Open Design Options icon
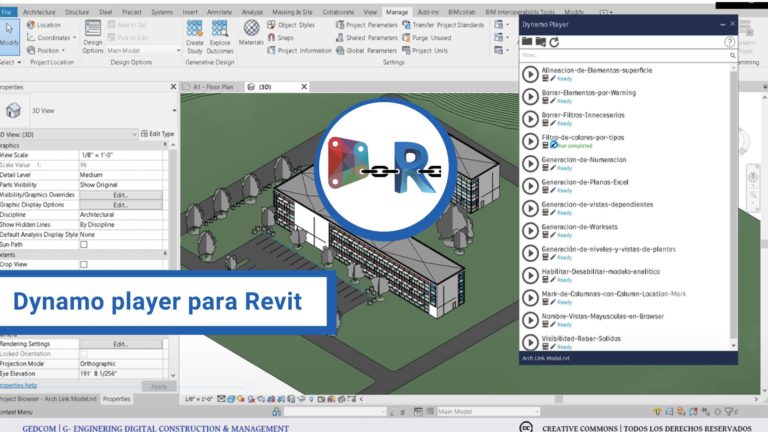This screenshot has height=432, width=768. tap(93, 37)
